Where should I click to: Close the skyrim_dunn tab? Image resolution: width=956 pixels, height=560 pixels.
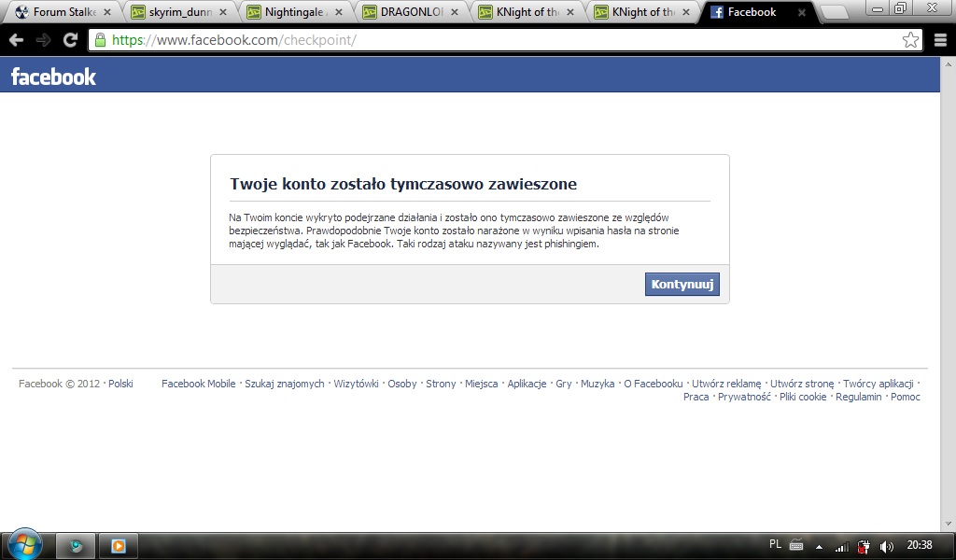[223, 12]
